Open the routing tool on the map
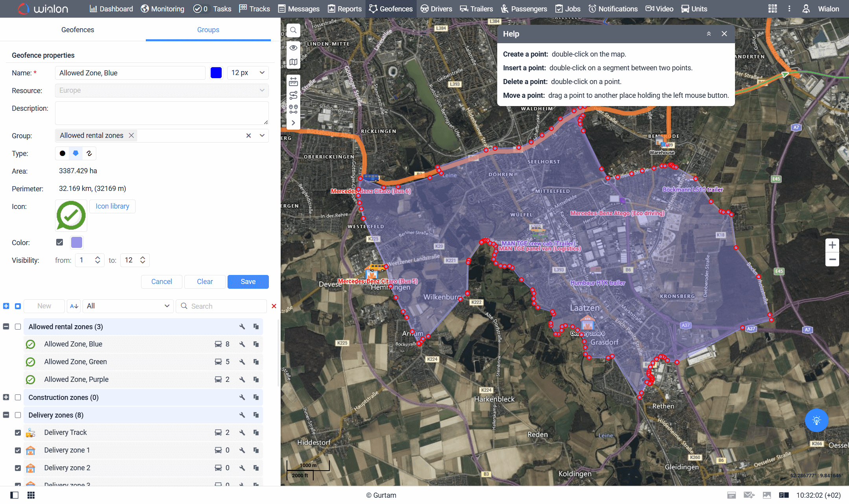 [293, 94]
